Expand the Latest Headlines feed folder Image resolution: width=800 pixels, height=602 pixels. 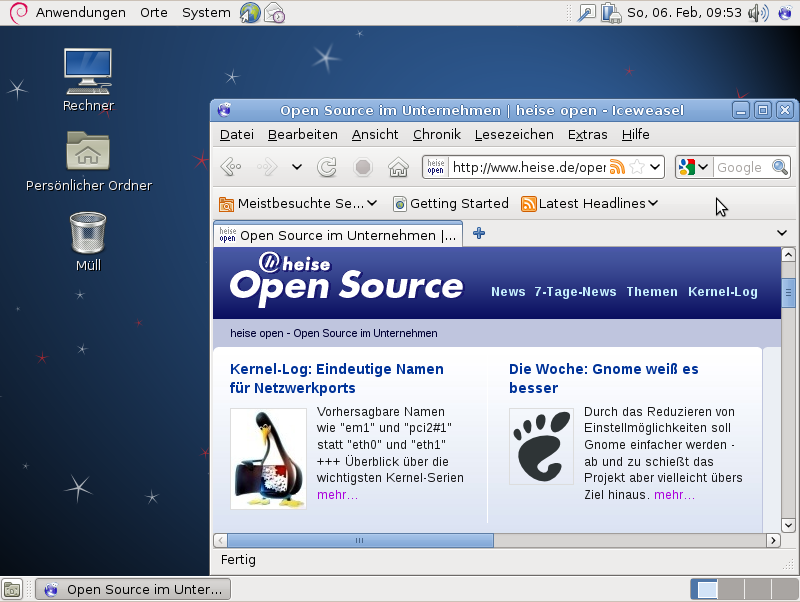pyautogui.click(x=589, y=204)
